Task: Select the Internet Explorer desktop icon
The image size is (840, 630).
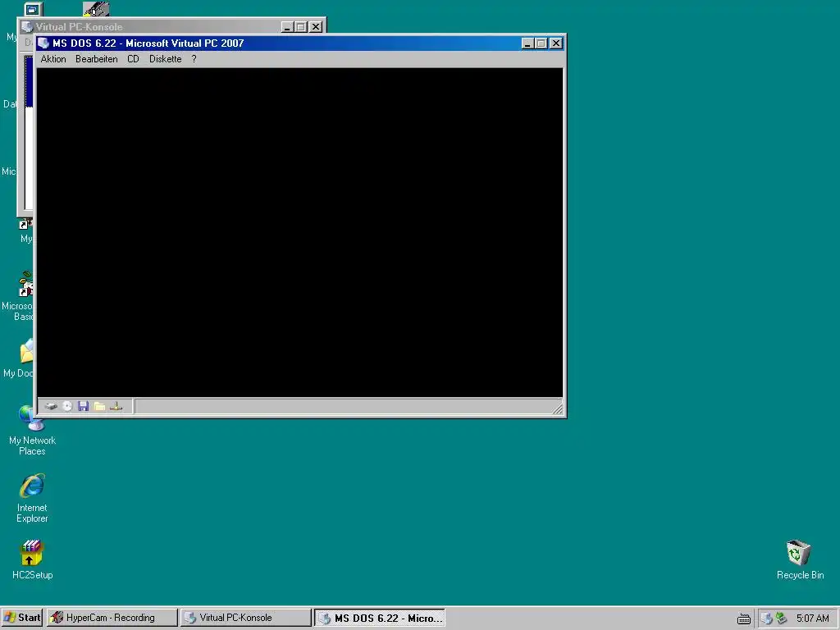Action: pos(32,497)
